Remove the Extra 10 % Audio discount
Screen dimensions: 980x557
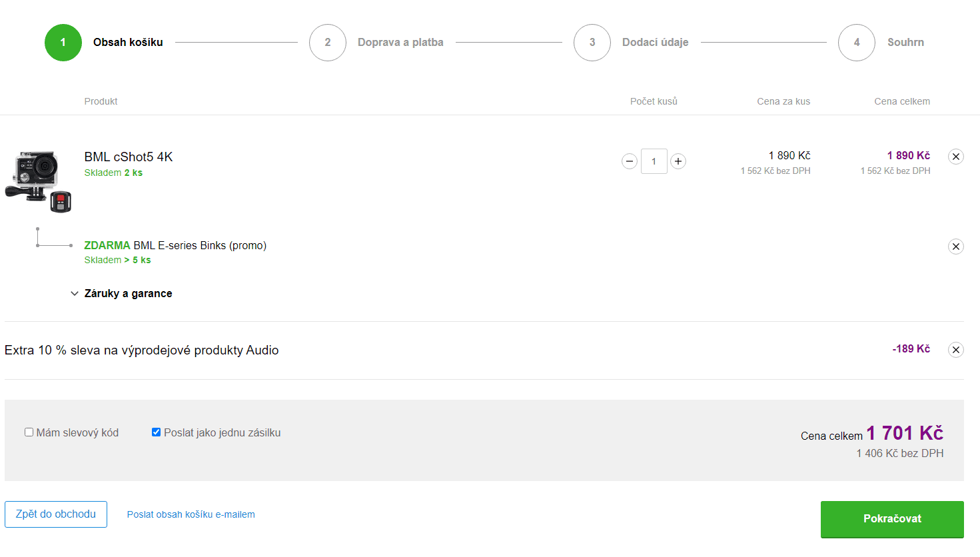(x=956, y=350)
